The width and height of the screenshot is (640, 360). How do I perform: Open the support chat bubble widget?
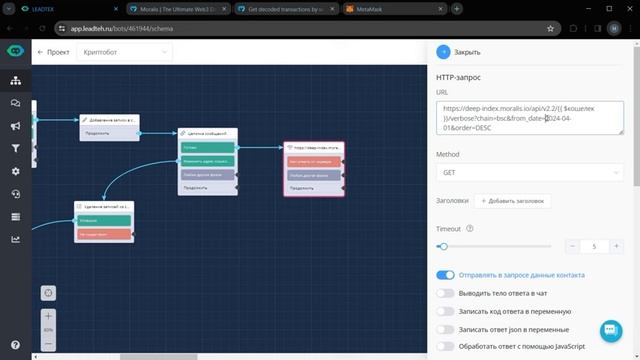click(x=611, y=331)
